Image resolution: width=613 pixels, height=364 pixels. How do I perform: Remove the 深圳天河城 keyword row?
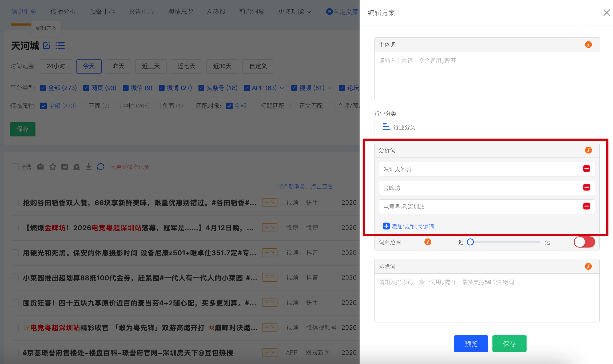586,169
